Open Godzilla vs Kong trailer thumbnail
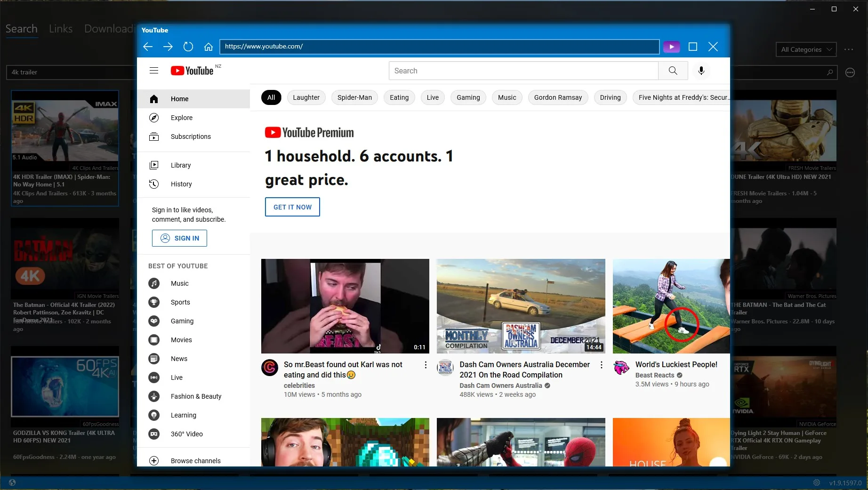The height and width of the screenshot is (490, 868). click(x=65, y=386)
